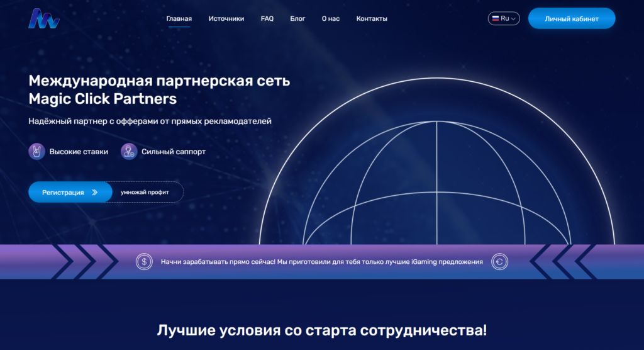Go to Контакты
The width and height of the screenshot is (644, 350).
pyautogui.click(x=372, y=18)
